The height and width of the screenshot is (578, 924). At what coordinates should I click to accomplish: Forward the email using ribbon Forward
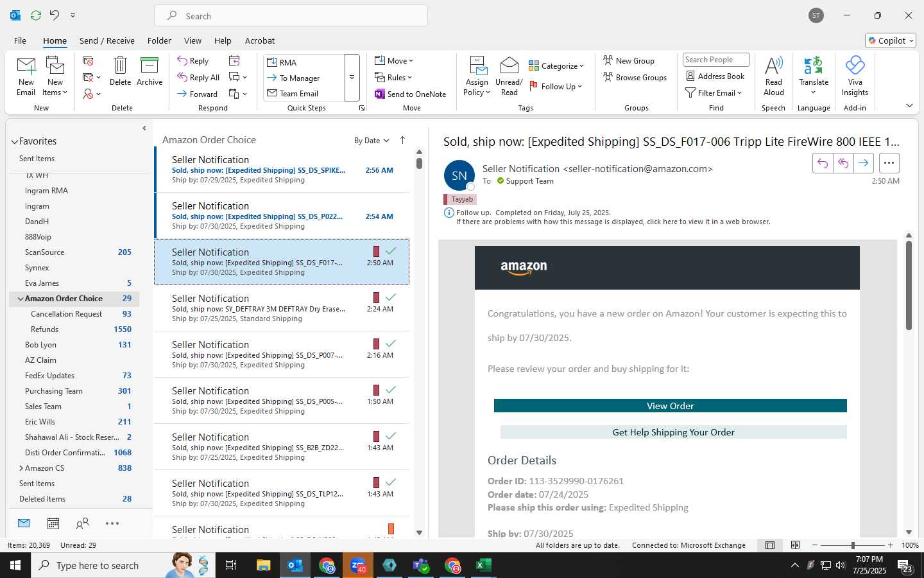point(198,94)
